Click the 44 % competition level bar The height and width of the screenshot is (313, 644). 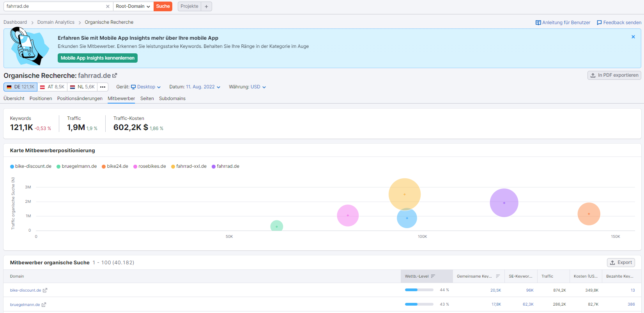click(419, 290)
